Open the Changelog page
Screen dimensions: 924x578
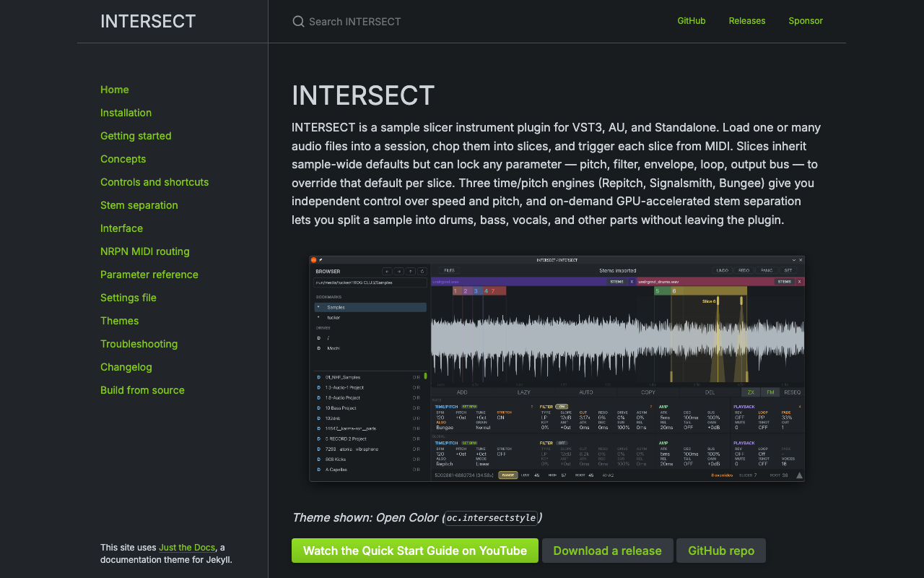[x=126, y=367]
